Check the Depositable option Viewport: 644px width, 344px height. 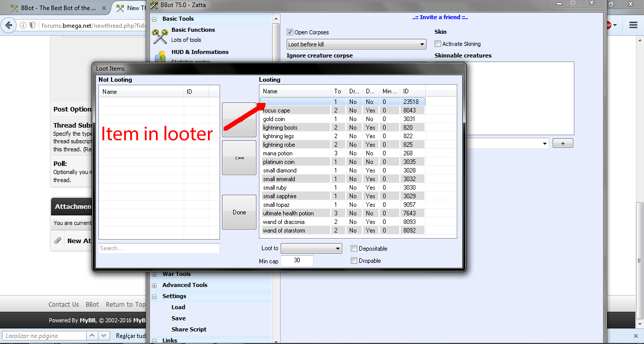tap(354, 249)
